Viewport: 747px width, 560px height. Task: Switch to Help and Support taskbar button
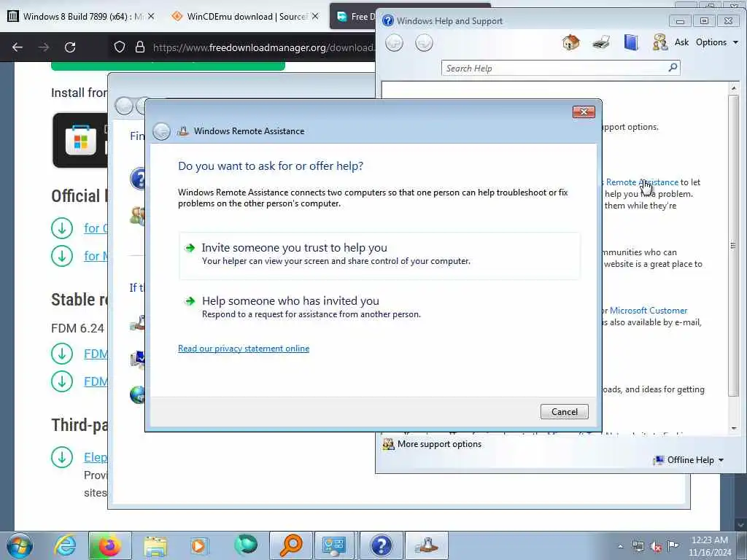click(x=381, y=545)
